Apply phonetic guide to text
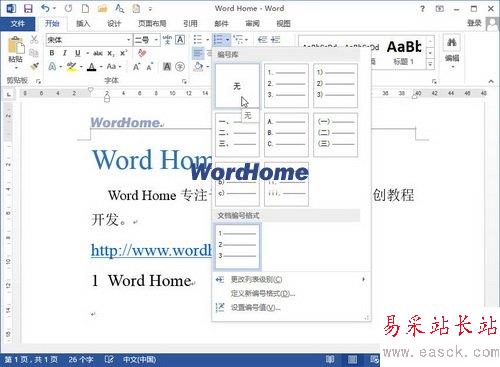The image size is (500, 367). 167,40
